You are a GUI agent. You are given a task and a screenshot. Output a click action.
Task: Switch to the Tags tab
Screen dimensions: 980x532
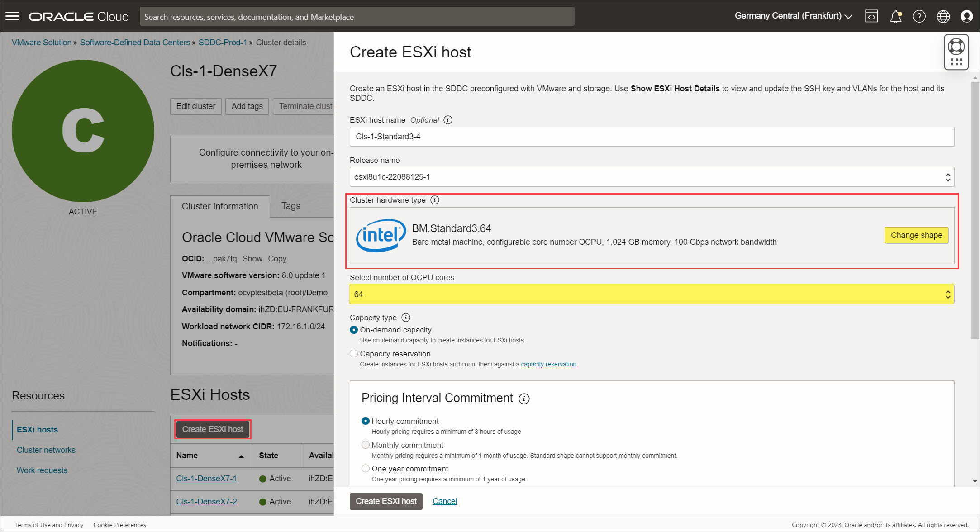(290, 206)
